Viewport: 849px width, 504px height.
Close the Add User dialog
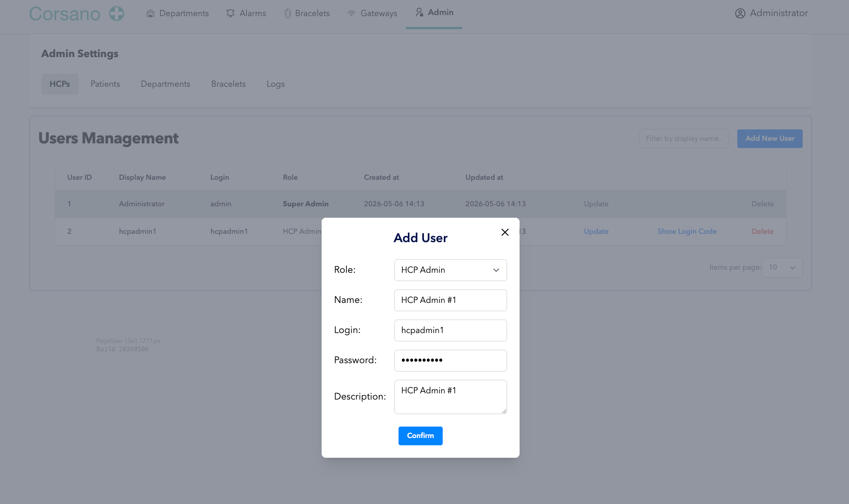[505, 232]
